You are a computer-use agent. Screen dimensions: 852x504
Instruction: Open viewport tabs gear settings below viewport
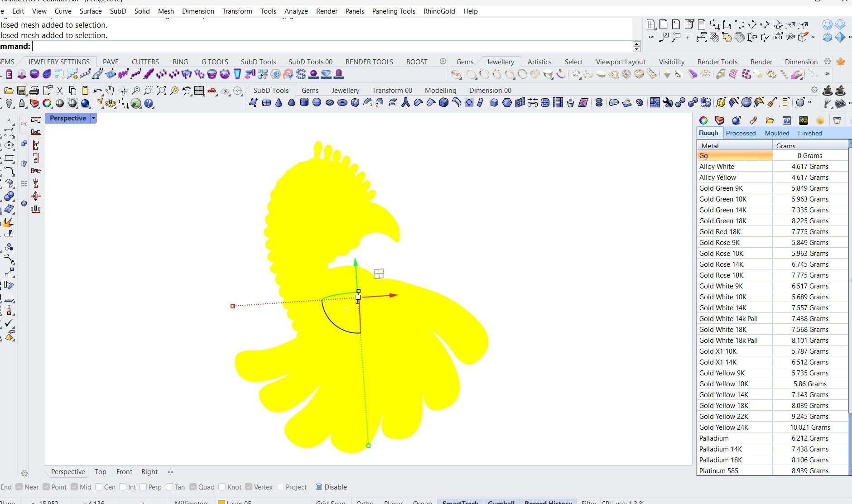tap(24, 473)
